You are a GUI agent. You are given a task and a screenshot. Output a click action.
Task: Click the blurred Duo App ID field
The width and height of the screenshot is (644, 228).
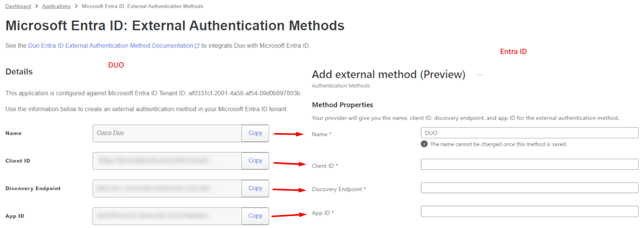pyautogui.click(x=167, y=216)
